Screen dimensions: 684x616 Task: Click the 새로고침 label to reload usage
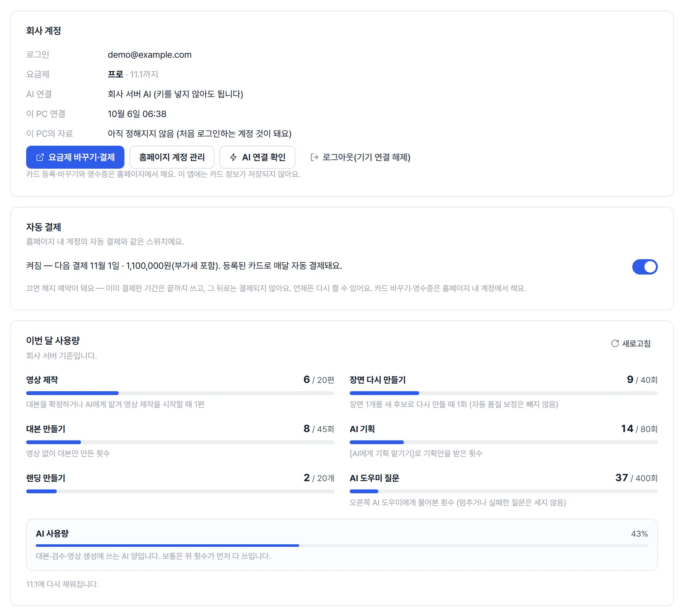coord(636,343)
